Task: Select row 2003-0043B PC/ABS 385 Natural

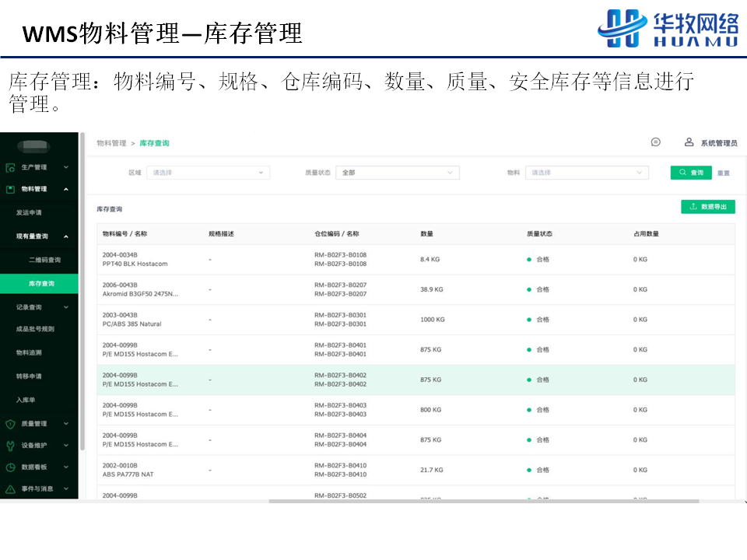Action: click(416, 320)
